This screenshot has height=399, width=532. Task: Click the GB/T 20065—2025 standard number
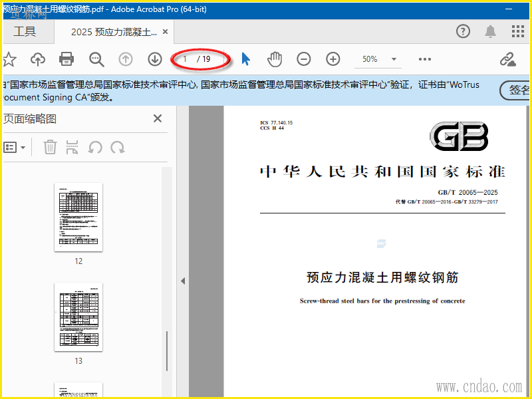coord(467,192)
